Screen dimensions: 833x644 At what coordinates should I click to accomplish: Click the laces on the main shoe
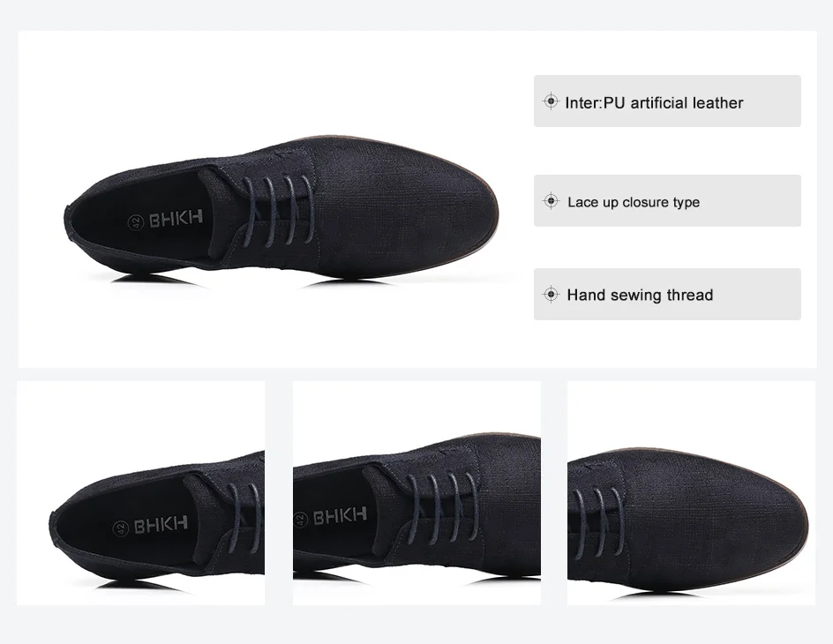click(277, 208)
